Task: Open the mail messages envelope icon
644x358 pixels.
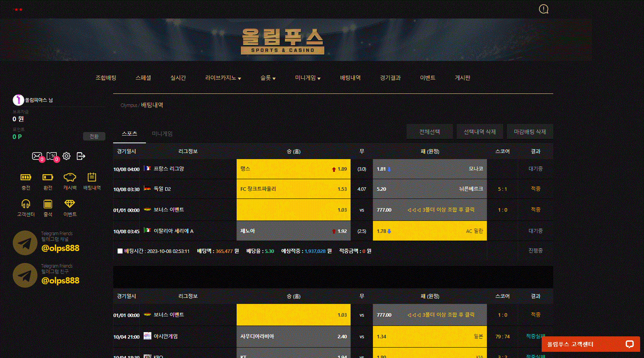Action: tap(37, 156)
